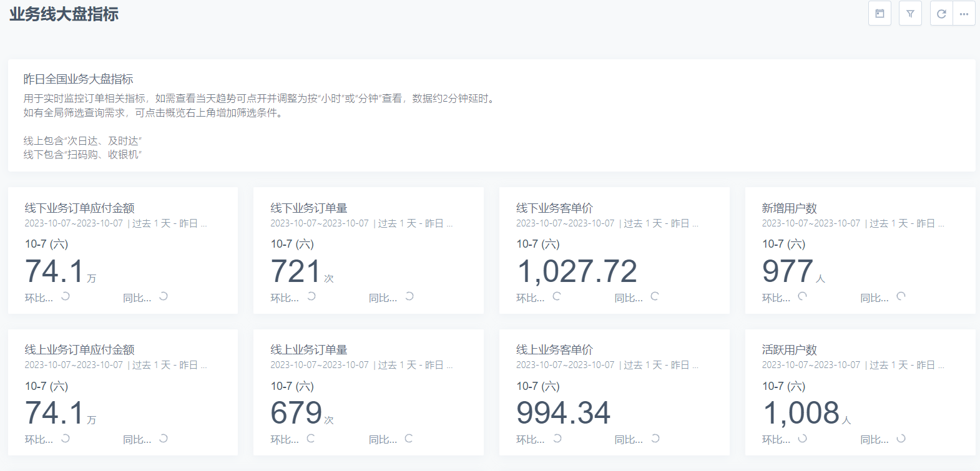Viewport: 980px width, 471px height.
Task: Click 环比 label in 活跃用户数 card
Action: tap(776, 440)
